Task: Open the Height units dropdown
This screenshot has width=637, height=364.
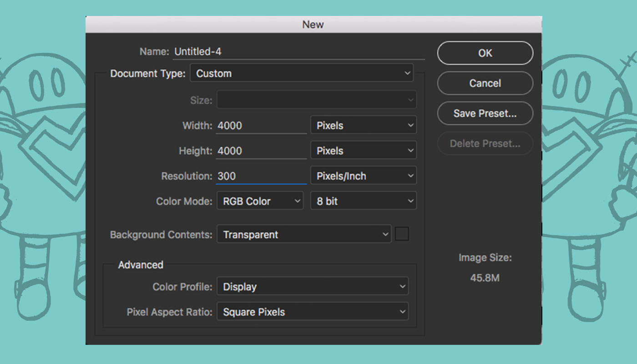Action: click(363, 151)
